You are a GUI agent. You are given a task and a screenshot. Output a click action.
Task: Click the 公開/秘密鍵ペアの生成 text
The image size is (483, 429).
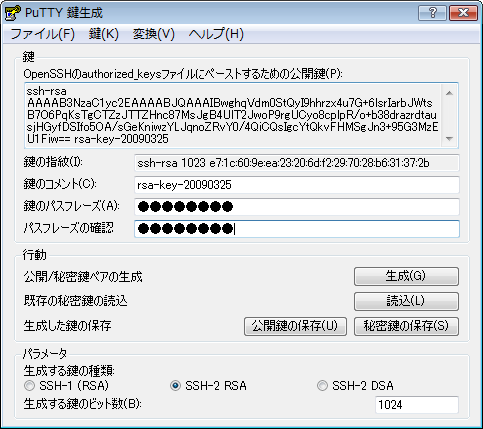[83, 277]
